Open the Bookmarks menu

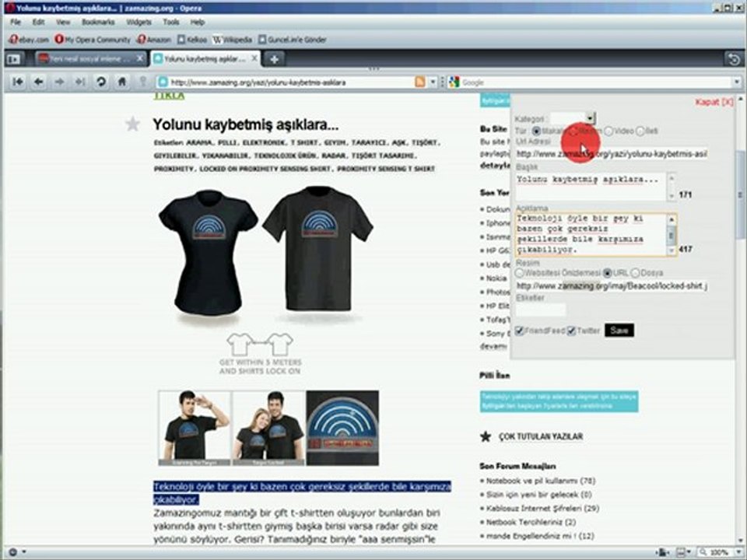tap(98, 22)
